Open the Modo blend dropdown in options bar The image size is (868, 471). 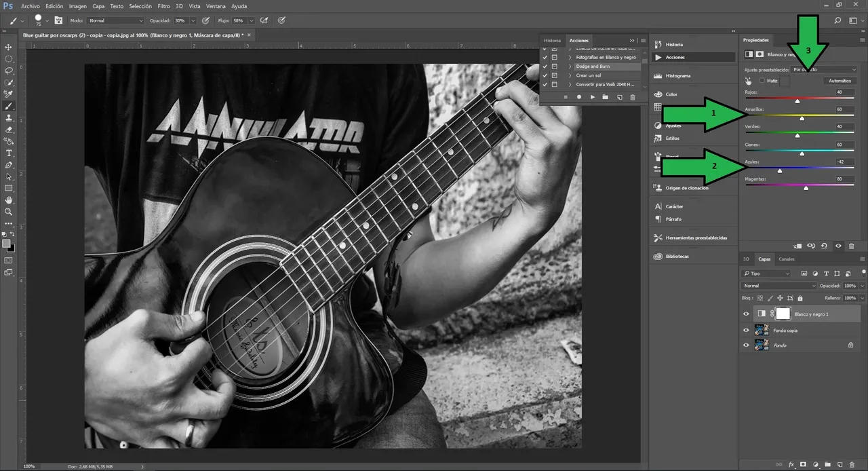pos(116,20)
